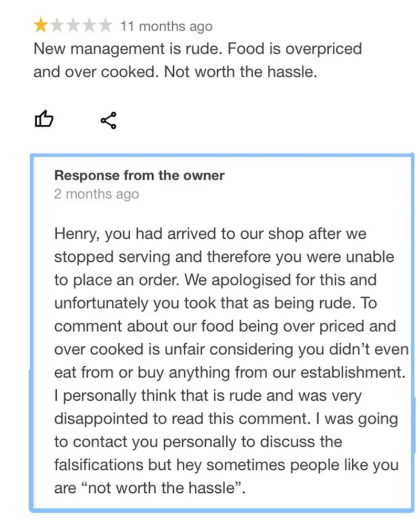Click the first gold star in the rating
420x519 pixels.
click(40, 25)
